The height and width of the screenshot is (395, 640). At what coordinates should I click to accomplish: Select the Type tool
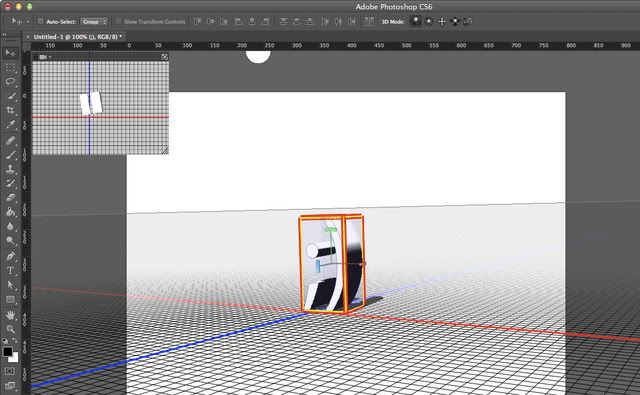click(10, 271)
